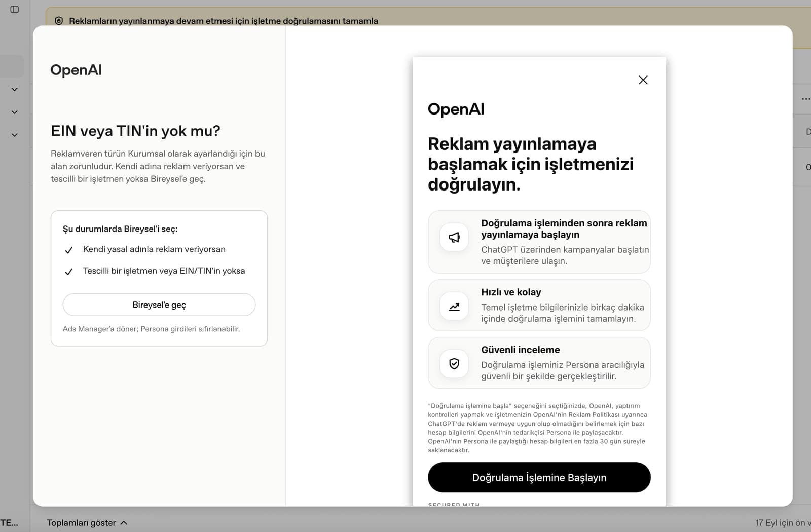Click Doğrulama İşlemine Başlayın button
811x532 pixels.
pyautogui.click(x=539, y=477)
